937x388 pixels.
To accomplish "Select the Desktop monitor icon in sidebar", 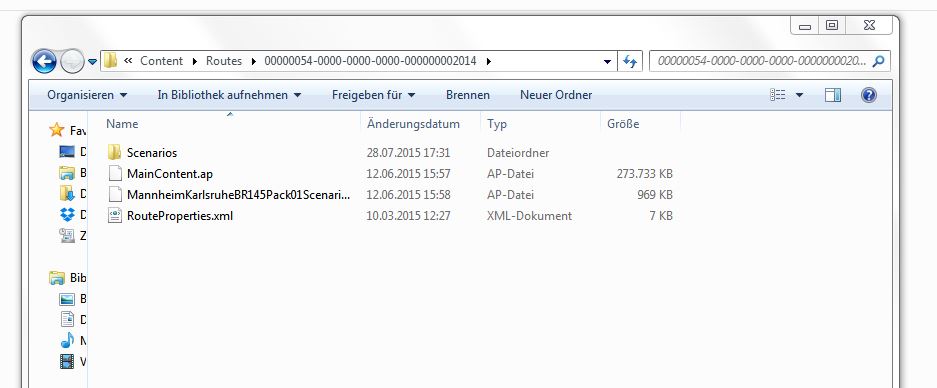I will (67, 152).
